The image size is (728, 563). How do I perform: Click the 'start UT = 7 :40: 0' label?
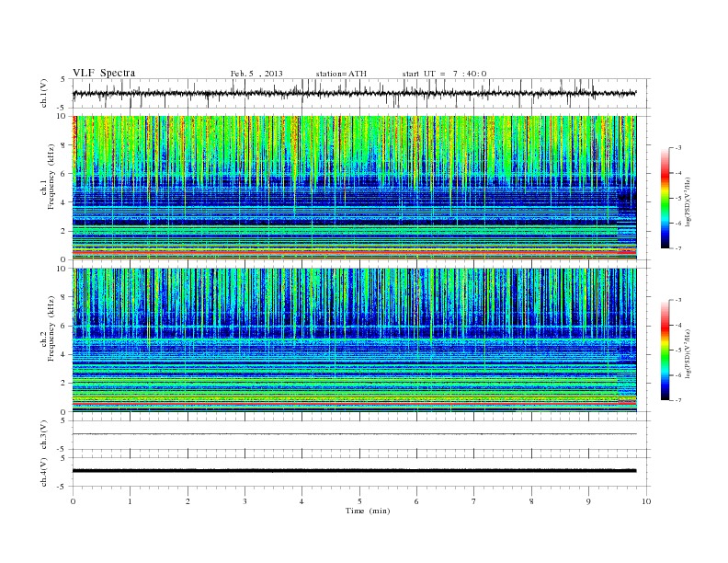(444, 74)
